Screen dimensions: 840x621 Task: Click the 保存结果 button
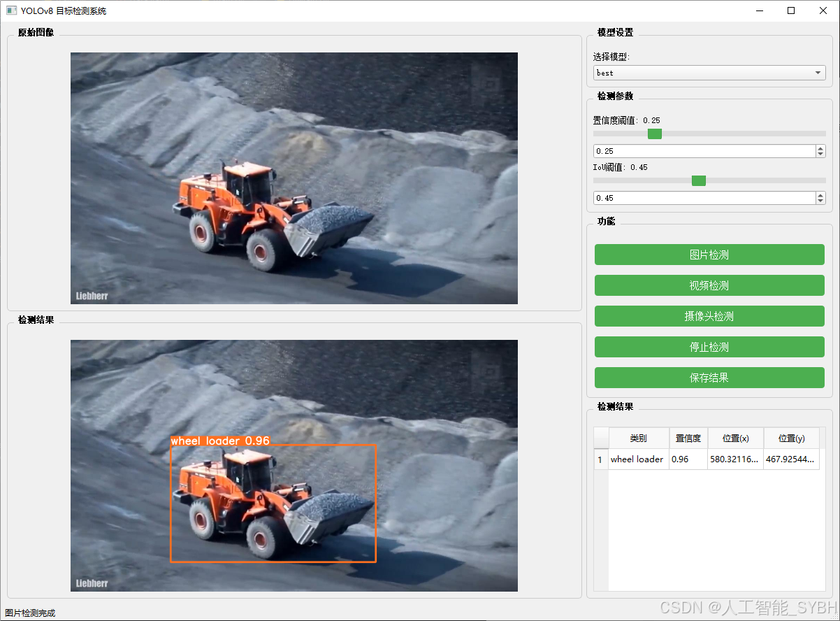[709, 378]
